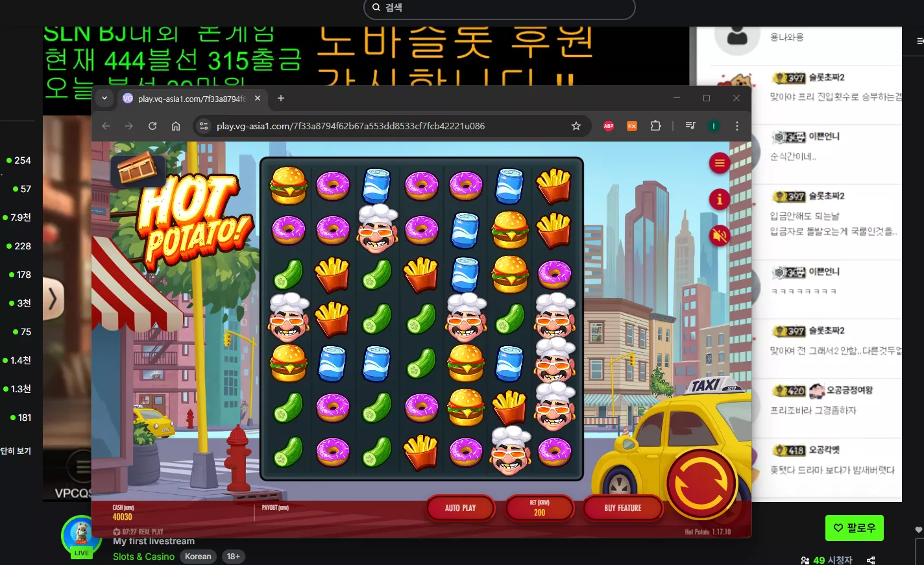Click the chat message 순식간이네..
Image resolution: width=924 pixels, height=565 pixels.
click(793, 157)
